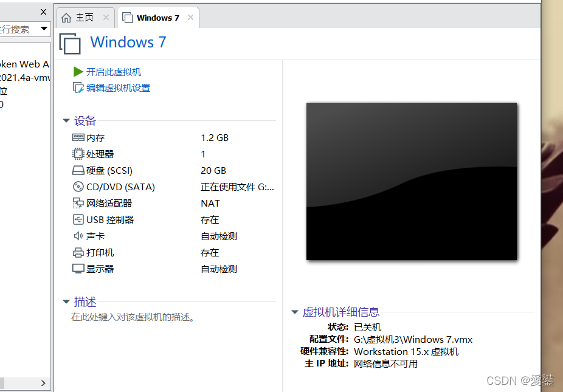Open 显示器 device entry

100,269
